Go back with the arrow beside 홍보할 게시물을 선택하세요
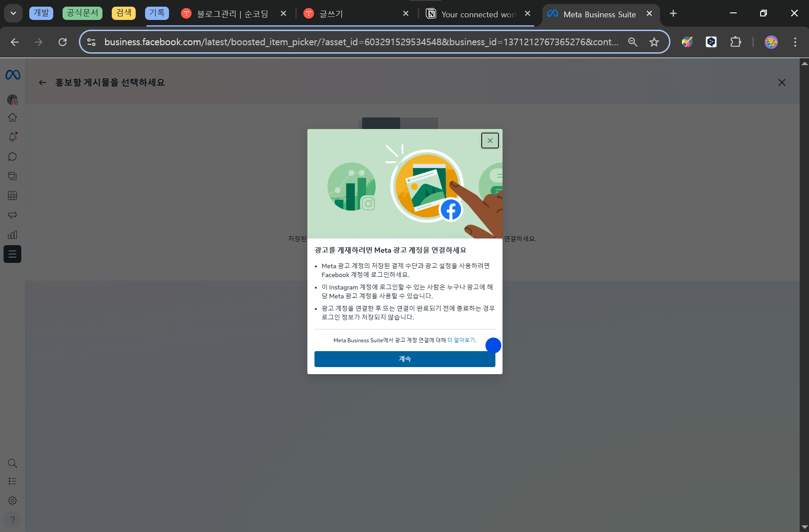 [x=43, y=82]
